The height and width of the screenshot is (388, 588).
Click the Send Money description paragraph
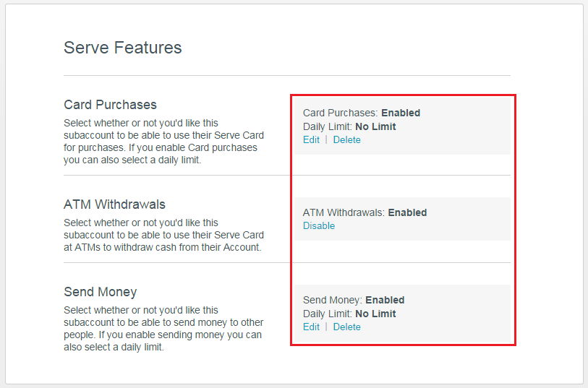point(163,329)
